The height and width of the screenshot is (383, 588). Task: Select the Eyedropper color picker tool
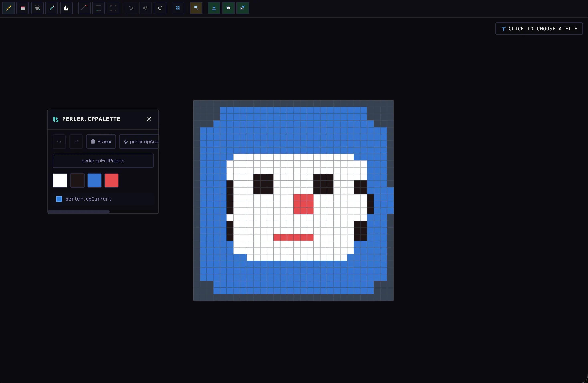click(52, 8)
